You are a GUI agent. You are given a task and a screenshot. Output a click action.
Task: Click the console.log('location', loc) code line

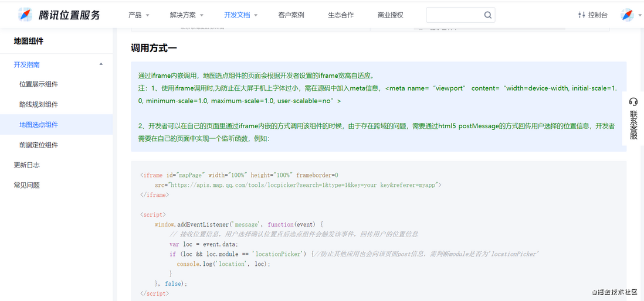point(223,264)
